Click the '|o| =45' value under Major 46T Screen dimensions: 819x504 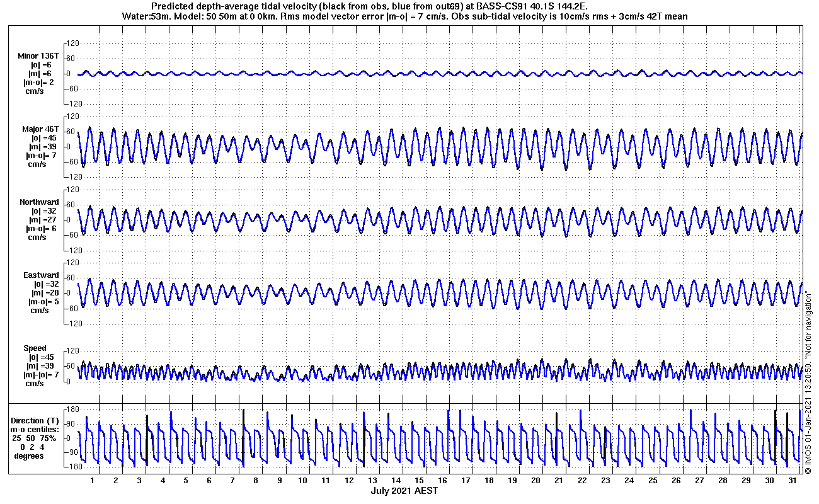coord(43,138)
